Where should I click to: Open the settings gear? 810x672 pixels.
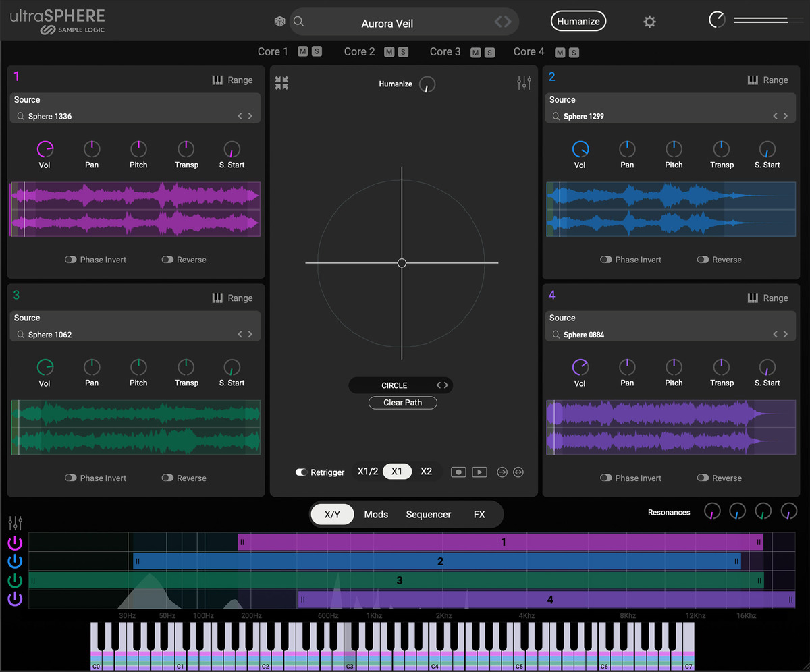[649, 22]
